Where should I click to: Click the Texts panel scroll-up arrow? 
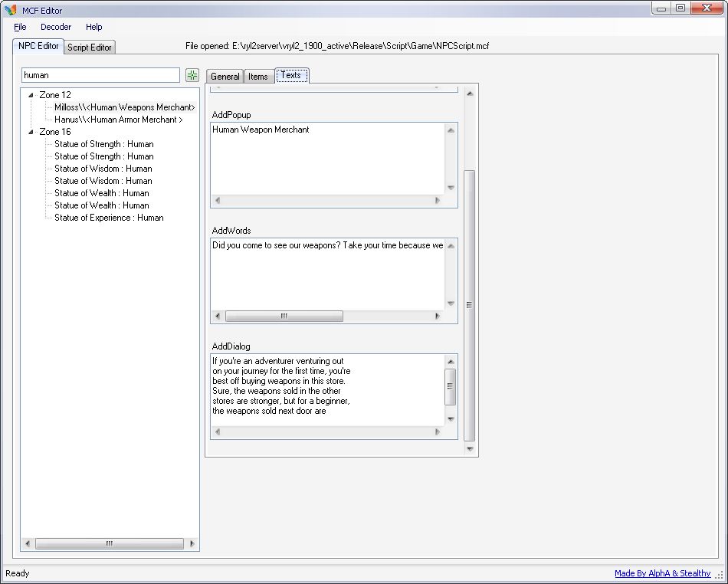point(470,94)
